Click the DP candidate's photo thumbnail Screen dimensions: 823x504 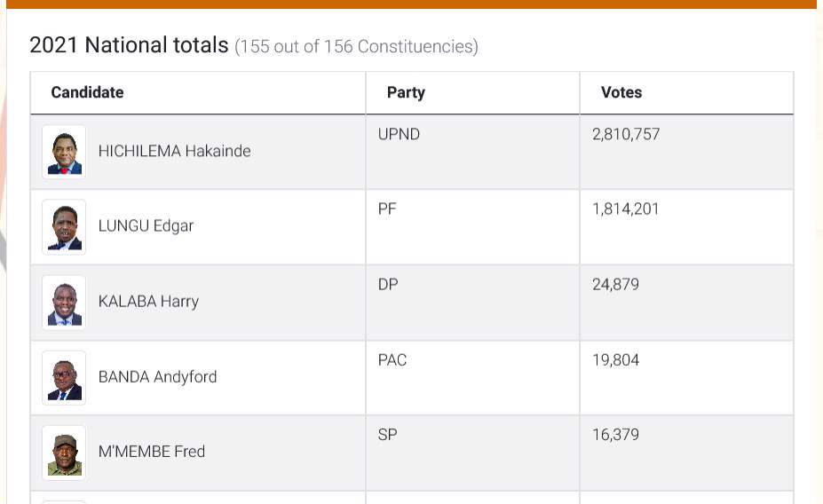64,303
